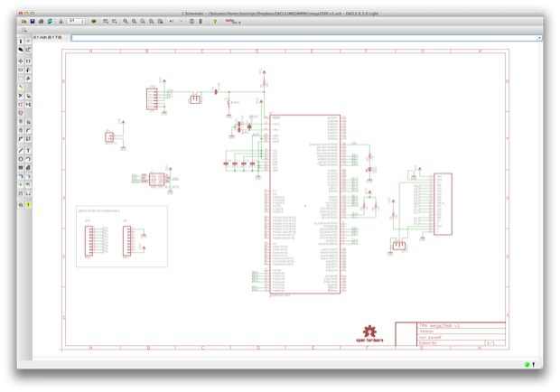560x392 pixels.
Task: Click the Open file icon in toolbar
Action: coord(23,22)
